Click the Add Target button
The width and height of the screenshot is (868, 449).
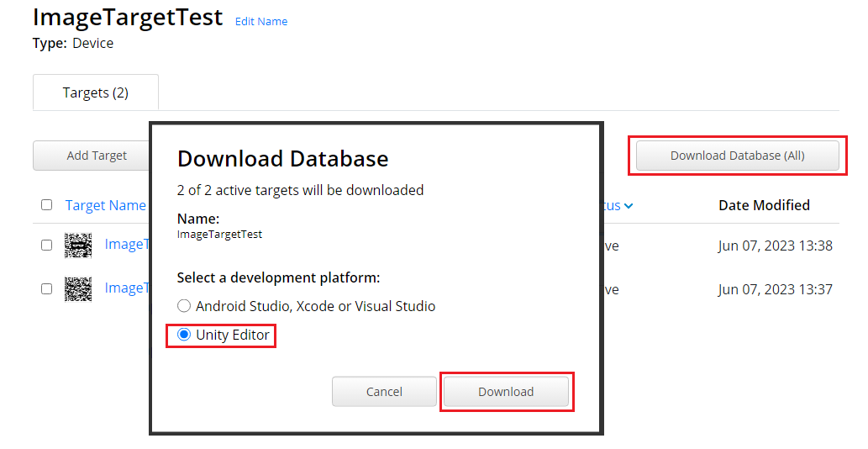[92, 156]
